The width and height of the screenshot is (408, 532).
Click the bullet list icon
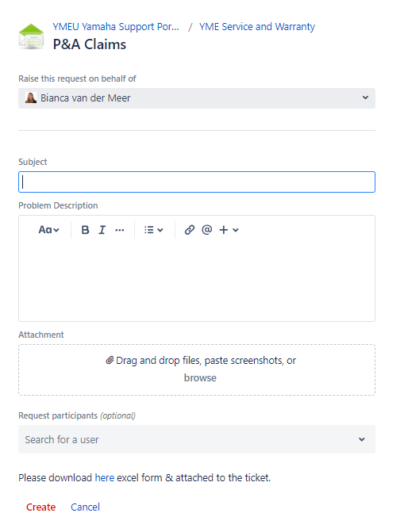(x=148, y=230)
